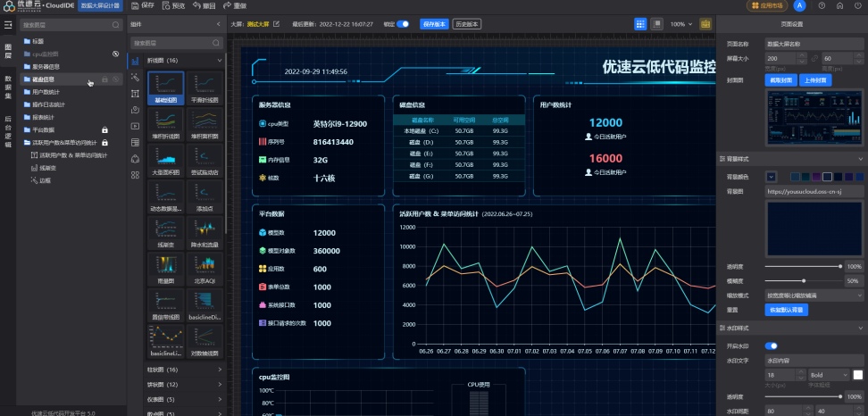Open help question mark icon
The image size is (868, 416).
click(x=822, y=5)
